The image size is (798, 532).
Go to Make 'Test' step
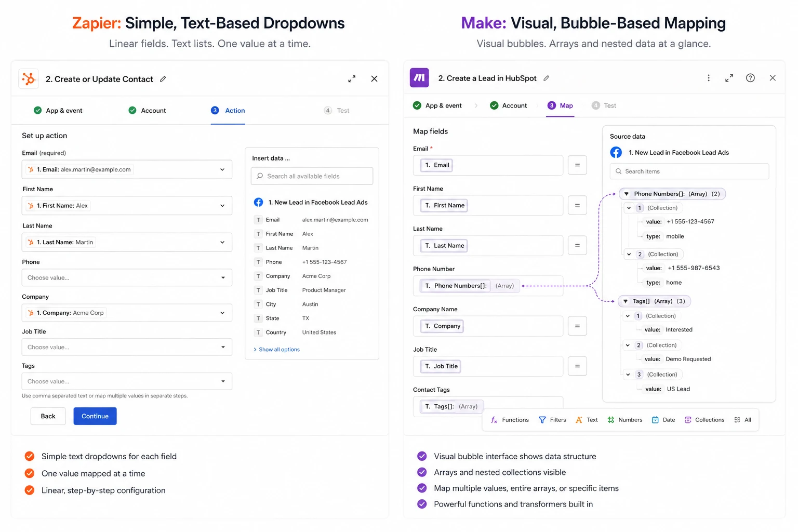pos(604,105)
